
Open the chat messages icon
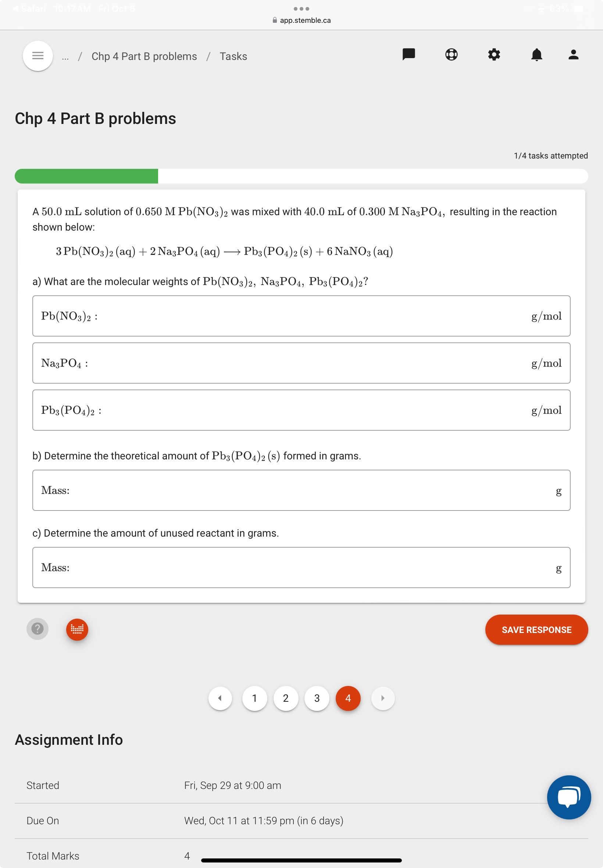point(409,55)
